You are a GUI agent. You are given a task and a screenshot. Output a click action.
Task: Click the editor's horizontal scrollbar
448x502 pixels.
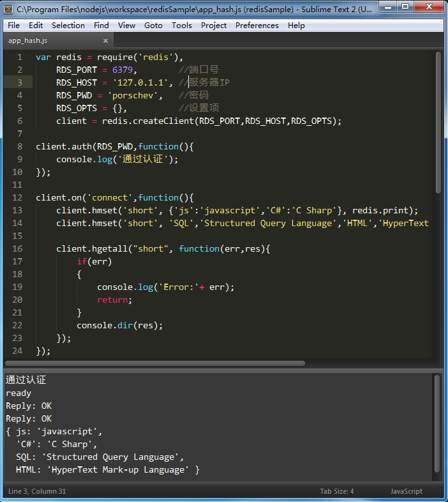153,363
